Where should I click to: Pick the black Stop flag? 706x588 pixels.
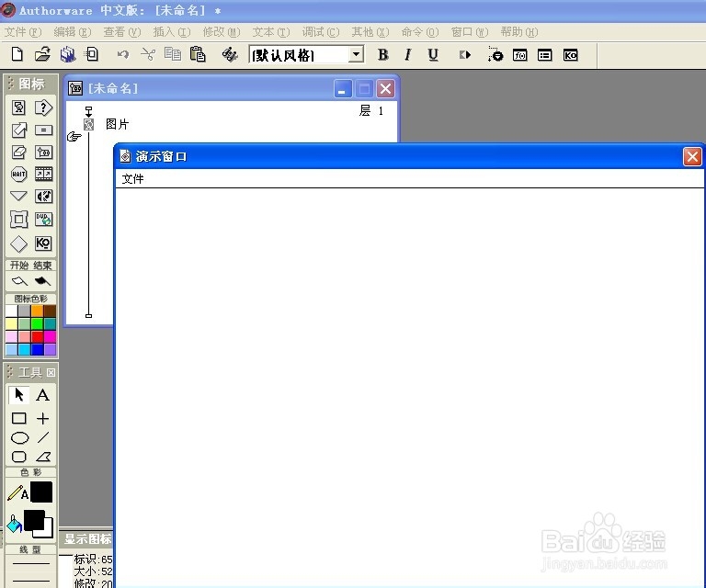tap(43, 281)
